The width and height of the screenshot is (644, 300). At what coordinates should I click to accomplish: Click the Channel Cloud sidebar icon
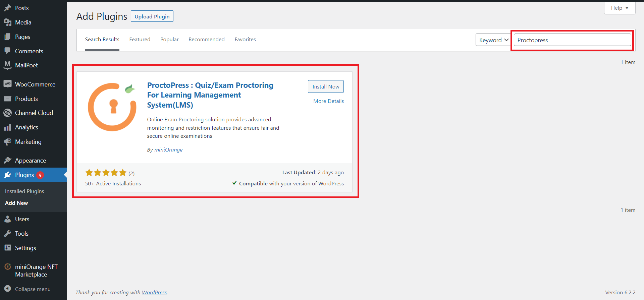[7, 113]
